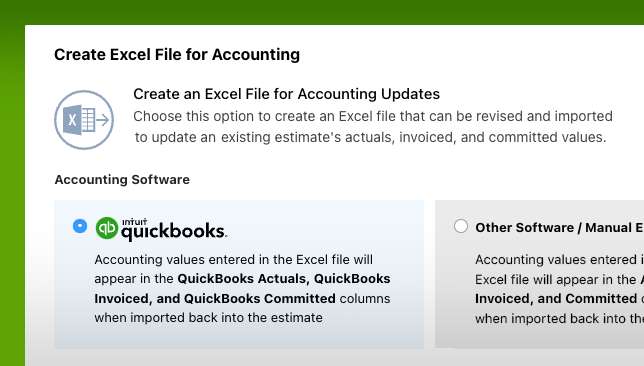Click the small intuit text above quickbooks
This screenshot has width=644, height=366.
pos(134,222)
